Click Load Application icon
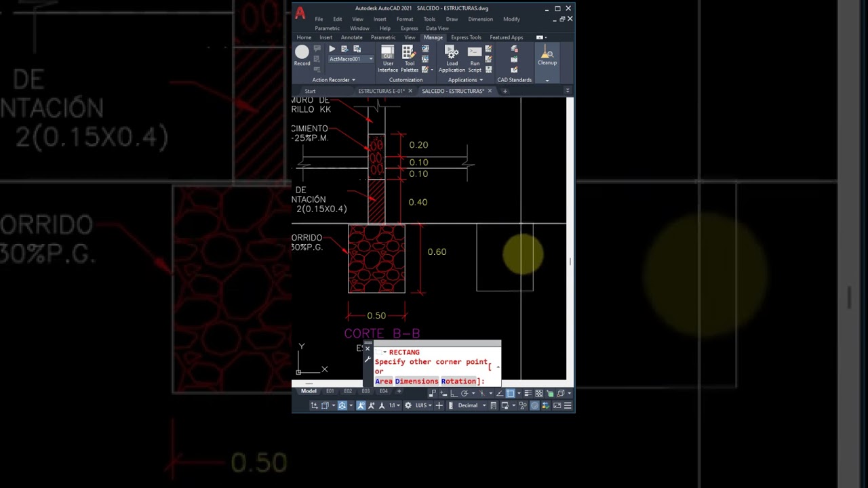 (x=452, y=59)
